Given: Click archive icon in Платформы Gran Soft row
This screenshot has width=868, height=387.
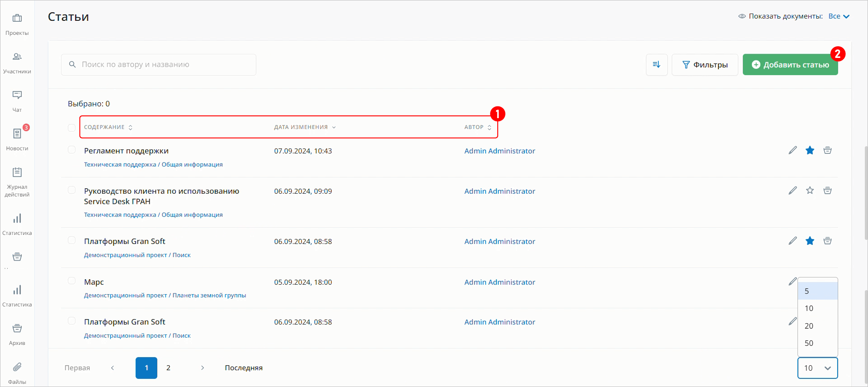Looking at the screenshot, I should (827, 241).
